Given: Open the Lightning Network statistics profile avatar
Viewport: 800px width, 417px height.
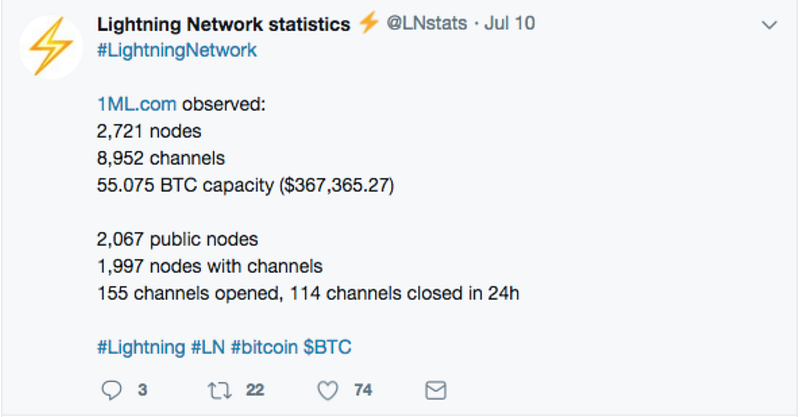Looking at the screenshot, I should point(51,47).
